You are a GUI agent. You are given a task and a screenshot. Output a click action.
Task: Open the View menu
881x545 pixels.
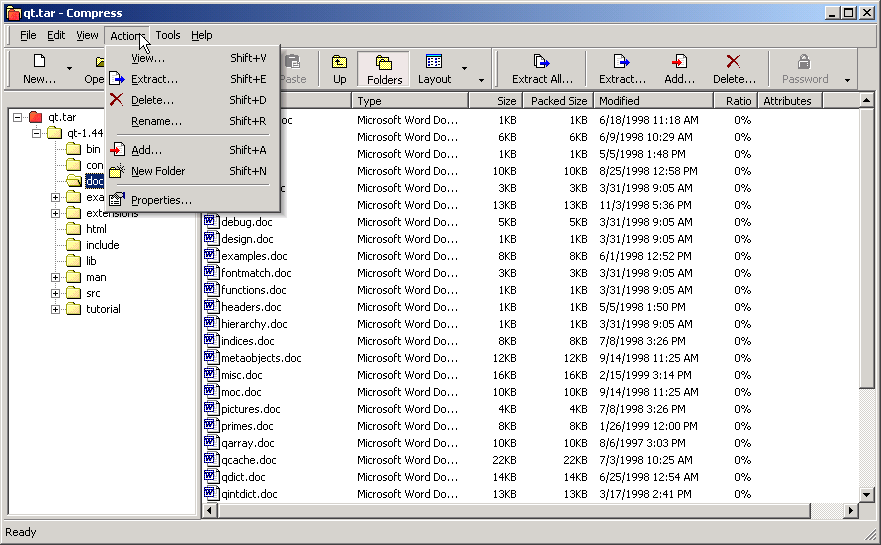pos(87,35)
